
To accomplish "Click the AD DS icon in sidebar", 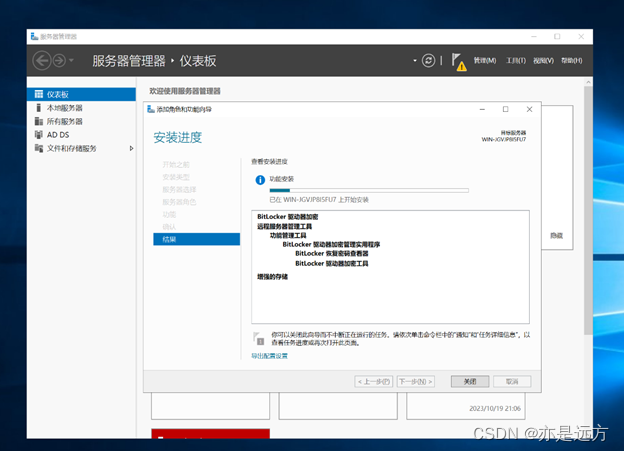I will point(39,134).
